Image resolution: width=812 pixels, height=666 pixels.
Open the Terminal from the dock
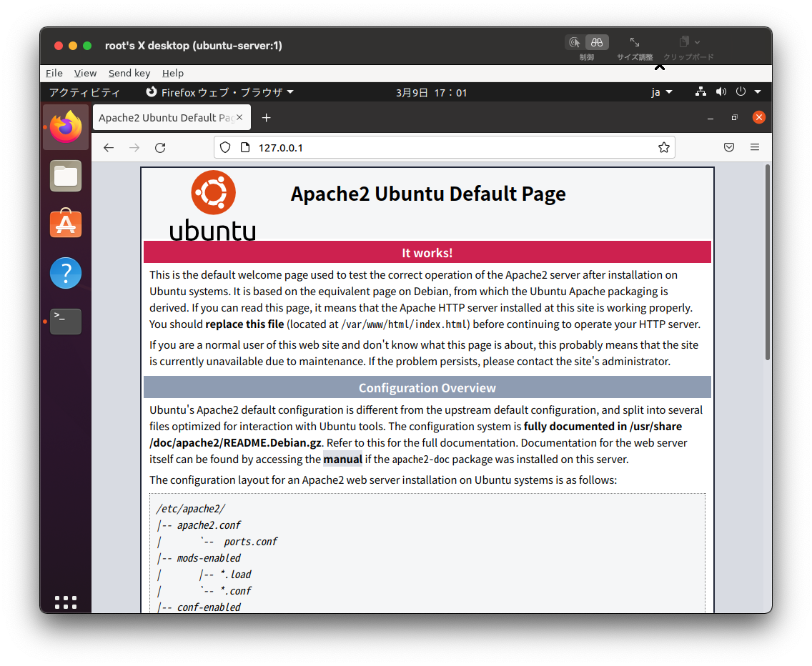click(x=66, y=321)
